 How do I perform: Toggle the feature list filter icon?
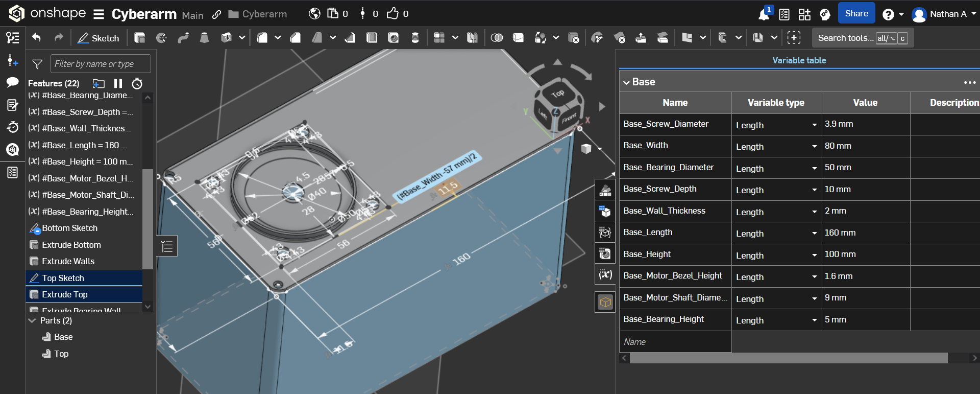37,64
